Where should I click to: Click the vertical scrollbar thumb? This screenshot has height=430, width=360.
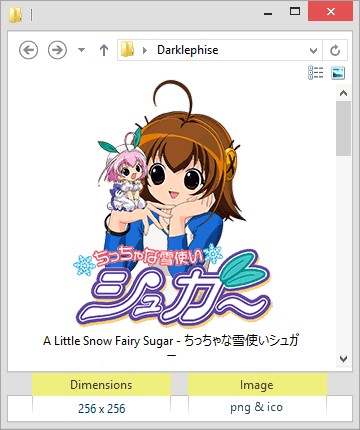click(x=343, y=129)
